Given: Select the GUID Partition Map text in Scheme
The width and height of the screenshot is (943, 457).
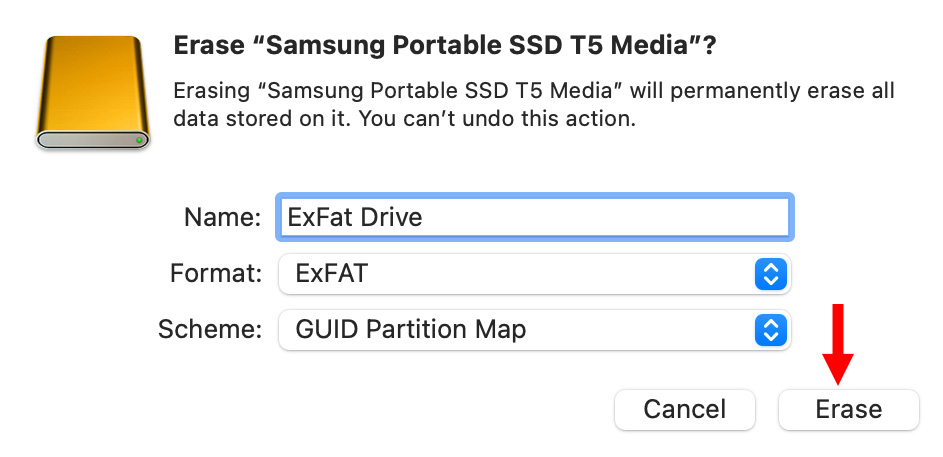Looking at the screenshot, I should pos(410,329).
